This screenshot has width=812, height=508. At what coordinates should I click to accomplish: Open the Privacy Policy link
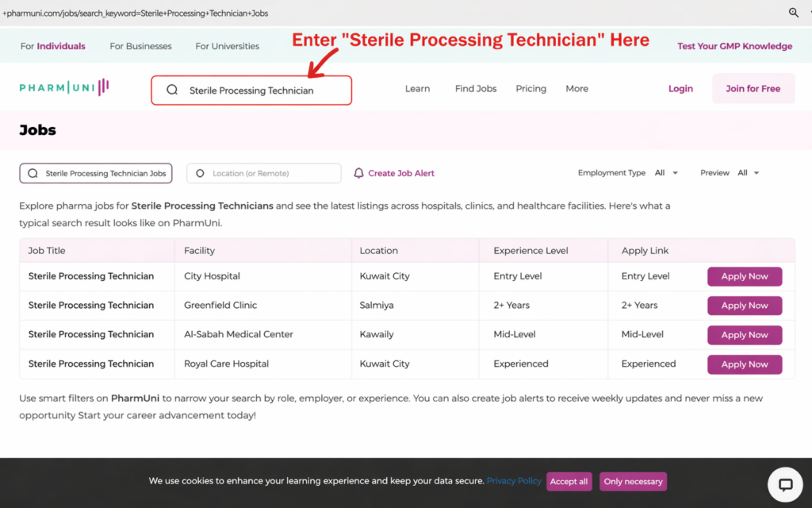[x=514, y=481]
